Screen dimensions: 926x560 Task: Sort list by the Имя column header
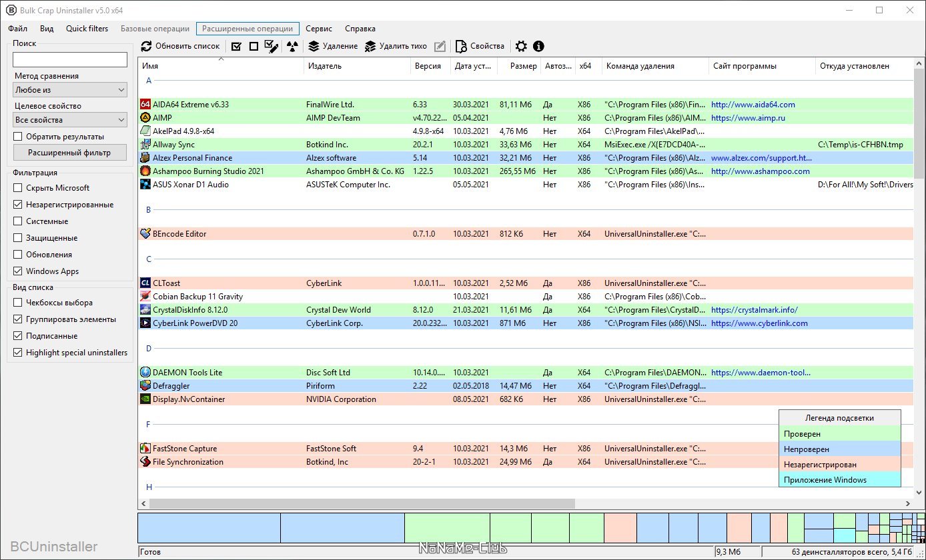220,66
